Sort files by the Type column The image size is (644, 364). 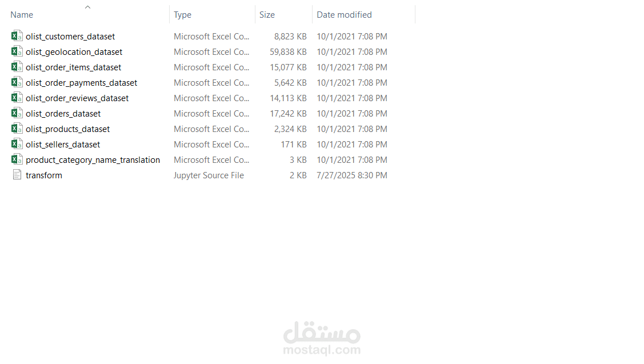(x=183, y=15)
